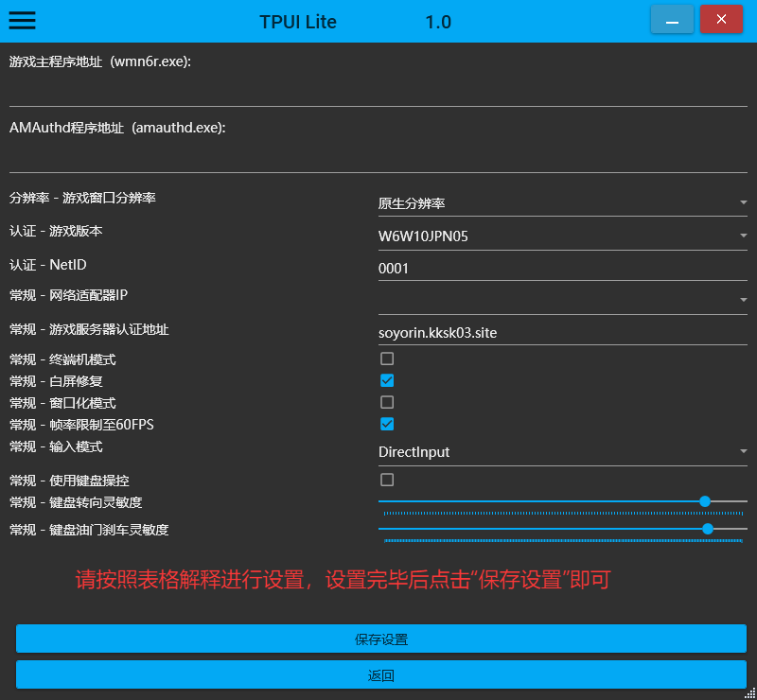Click the 保存设置 button
Screen dimensions: 757x700
(381, 639)
